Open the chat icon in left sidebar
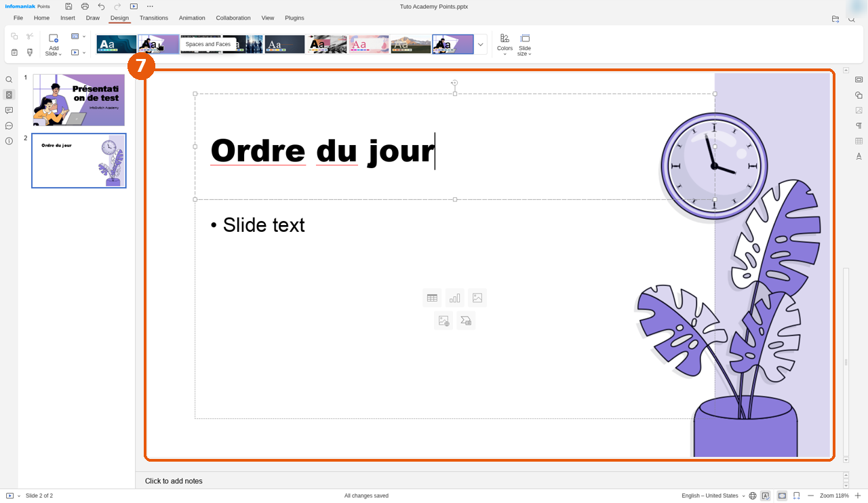Viewport: 868px width, 503px height. click(9, 126)
